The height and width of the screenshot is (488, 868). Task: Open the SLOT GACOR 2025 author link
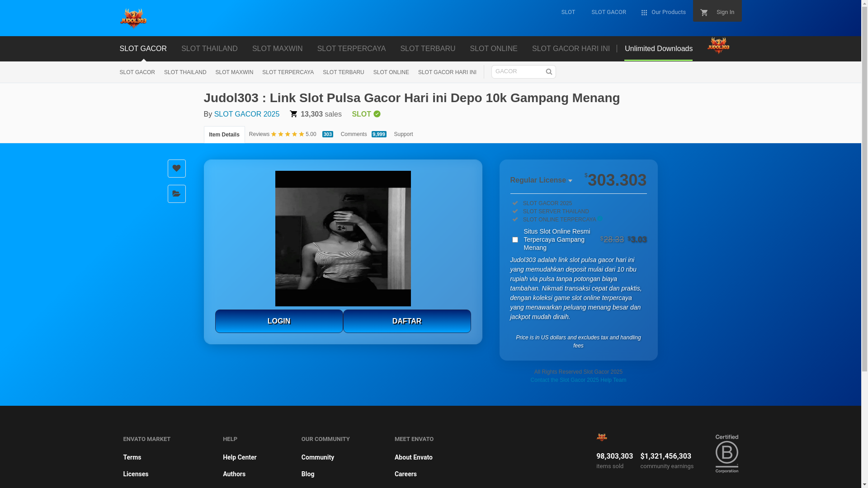[x=246, y=114]
